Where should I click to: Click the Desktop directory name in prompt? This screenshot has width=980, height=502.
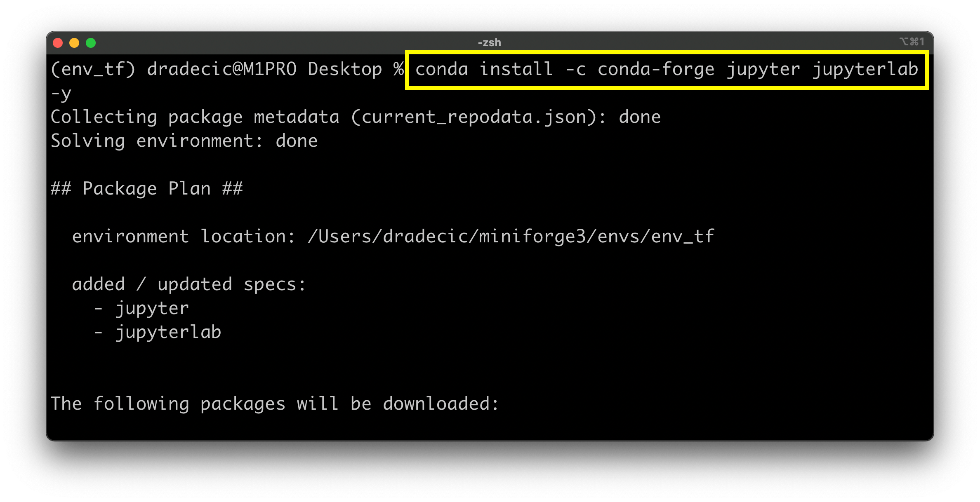click(345, 69)
